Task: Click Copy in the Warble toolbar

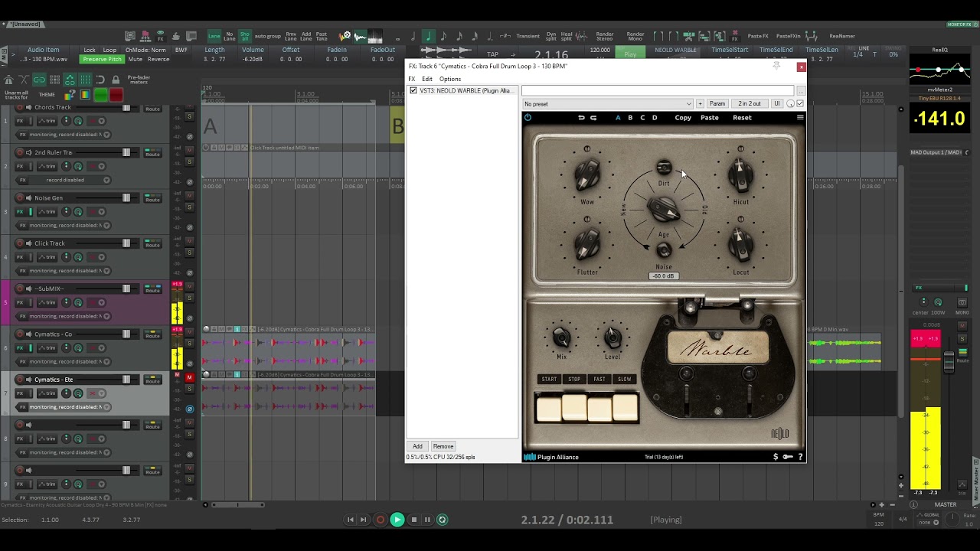Action: pos(683,117)
